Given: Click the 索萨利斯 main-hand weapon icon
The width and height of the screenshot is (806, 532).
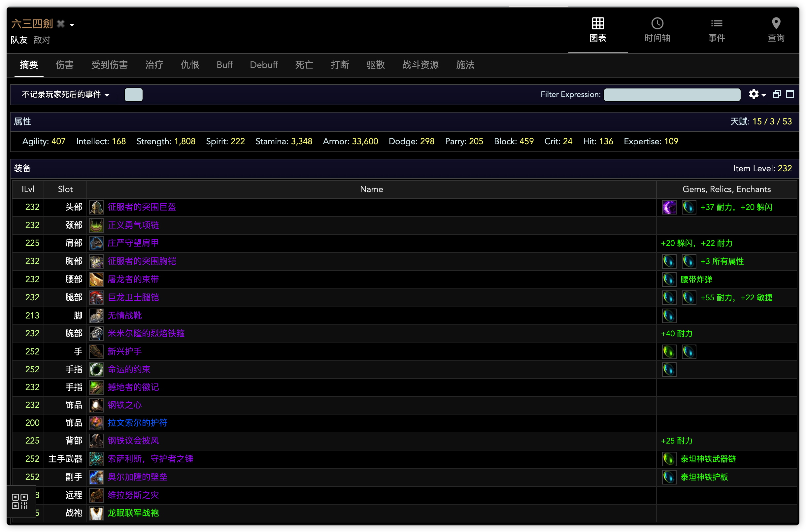Looking at the screenshot, I should [x=96, y=459].
